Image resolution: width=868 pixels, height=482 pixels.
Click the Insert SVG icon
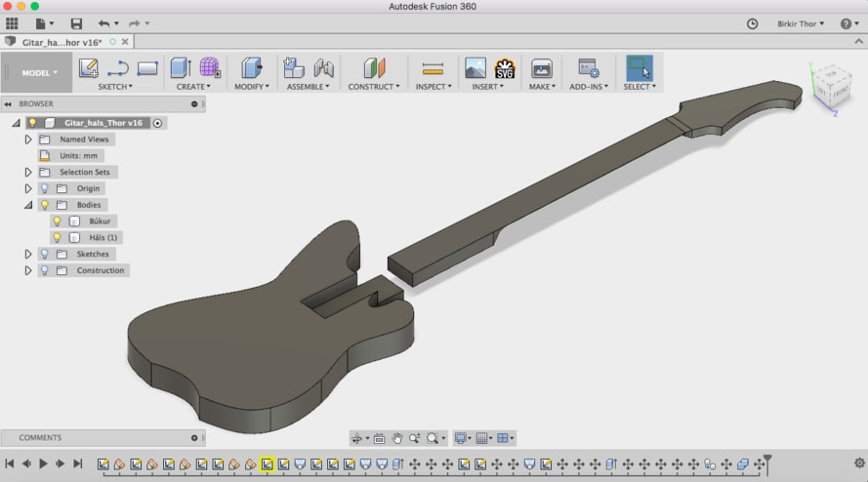[x=505, y=68]
